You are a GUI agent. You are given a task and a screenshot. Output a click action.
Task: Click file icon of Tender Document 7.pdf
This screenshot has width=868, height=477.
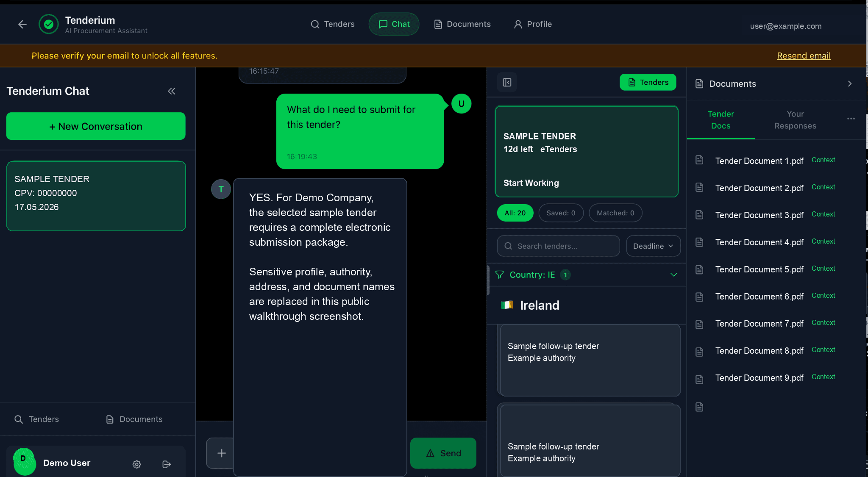point(699,324)
